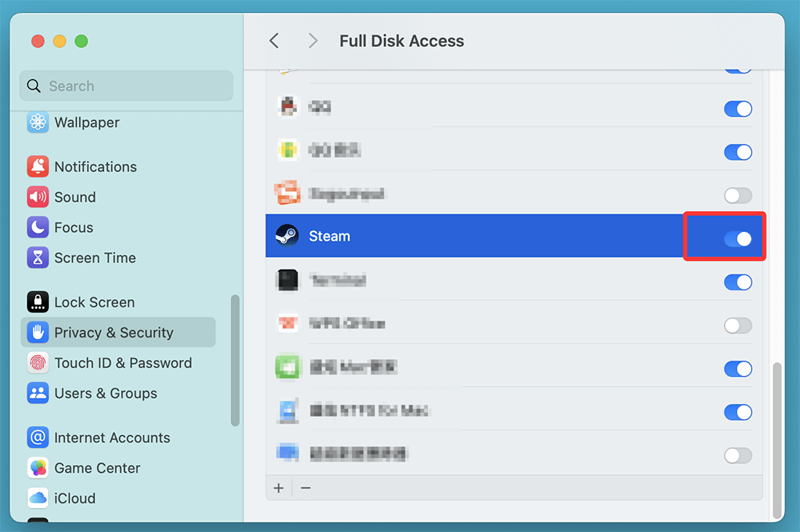
Task: Click the Search field in sidebar
Action: 126,86
